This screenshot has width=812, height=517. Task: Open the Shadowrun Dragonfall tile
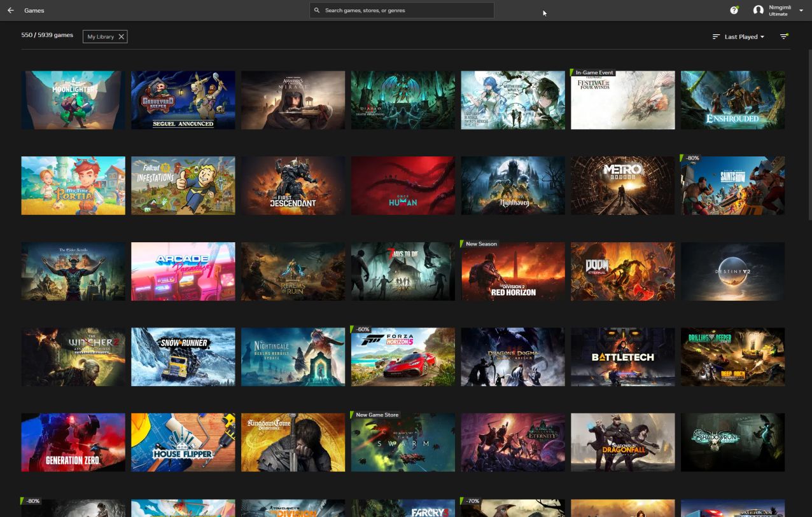(623, 443)
